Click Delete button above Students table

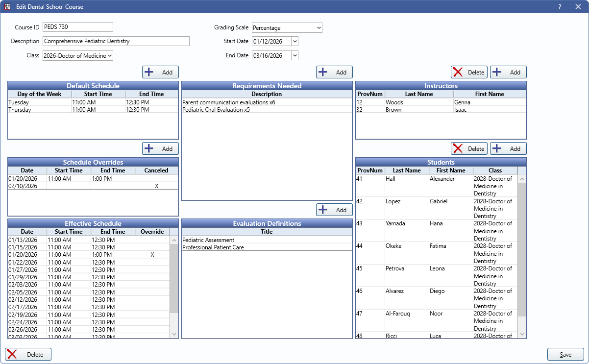click(469, 148)
